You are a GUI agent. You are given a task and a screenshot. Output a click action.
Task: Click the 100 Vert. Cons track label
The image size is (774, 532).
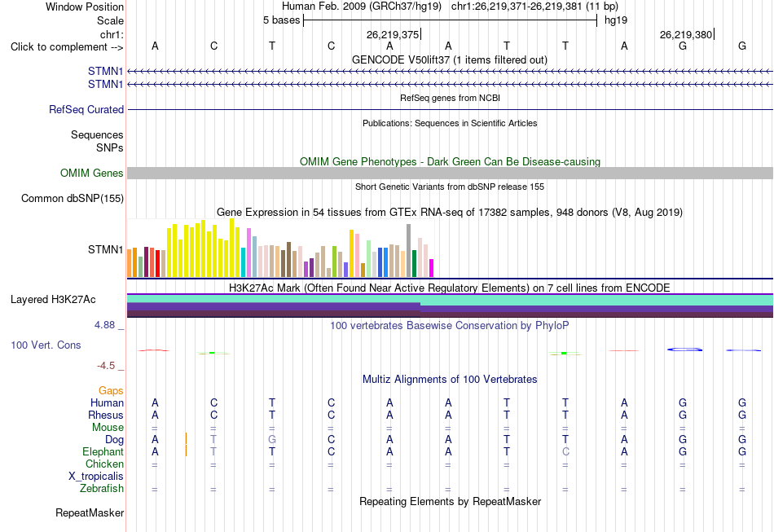point(46,345)
